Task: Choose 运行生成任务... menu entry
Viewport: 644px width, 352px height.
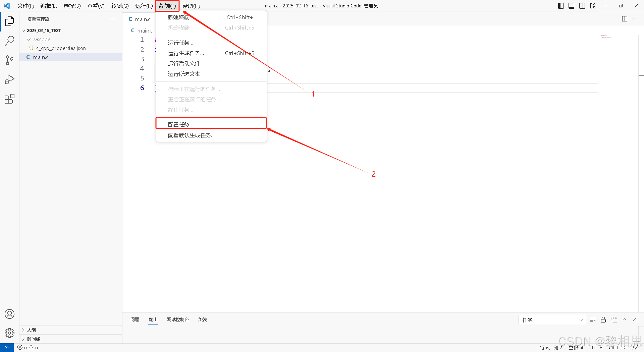Action: (x=211, y=53)
